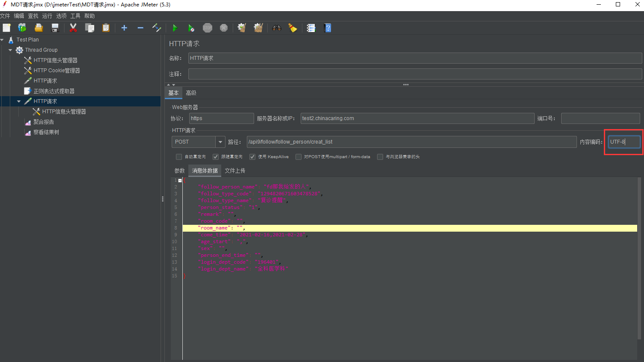
Task: Enable 对POST使用multipart / form-data checkbox
Action: tap(299, 157)
